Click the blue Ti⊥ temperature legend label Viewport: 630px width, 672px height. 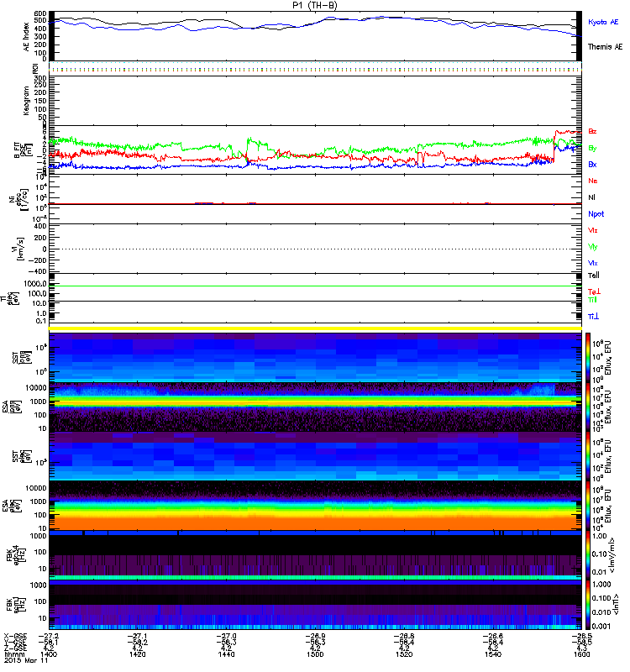(x=594, y=316)
